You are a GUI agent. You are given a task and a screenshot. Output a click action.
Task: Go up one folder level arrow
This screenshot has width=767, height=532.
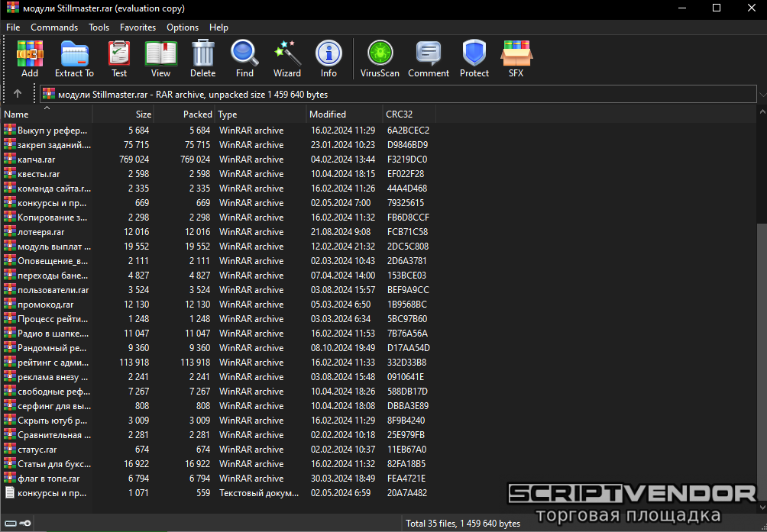pyautogui.click(x=18, y=94)
